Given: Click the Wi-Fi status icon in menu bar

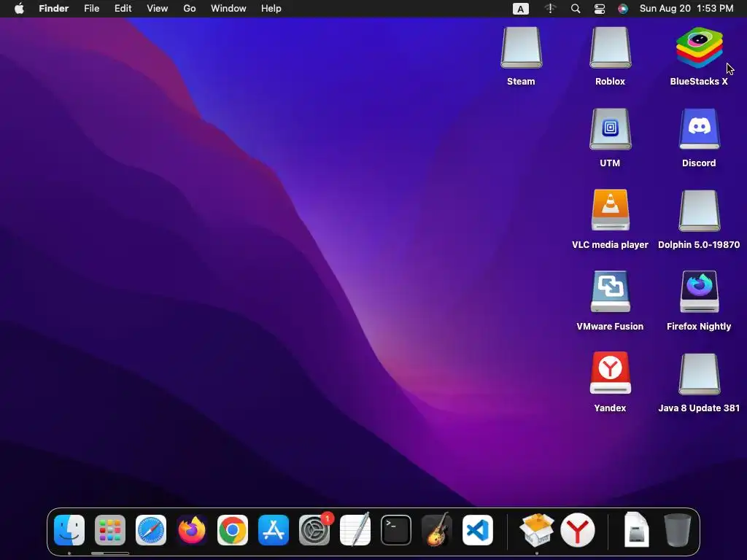Looking at the screenshot, I should [550, 9].
